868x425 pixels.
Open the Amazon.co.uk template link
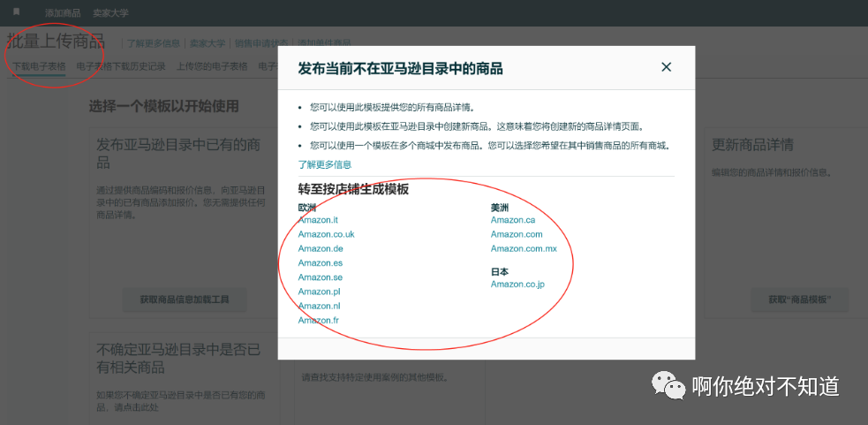point(326,234)
